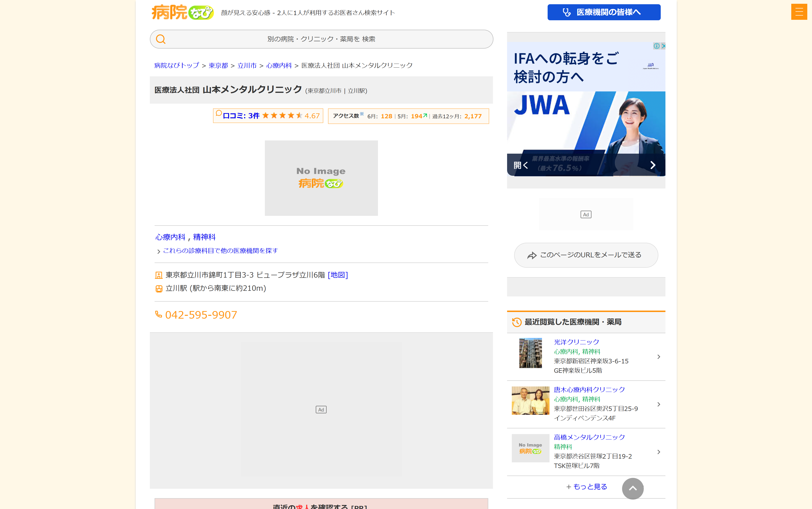Click 光洋クリニック building thumbnail

pyautogui.click(x=531, y=353)
